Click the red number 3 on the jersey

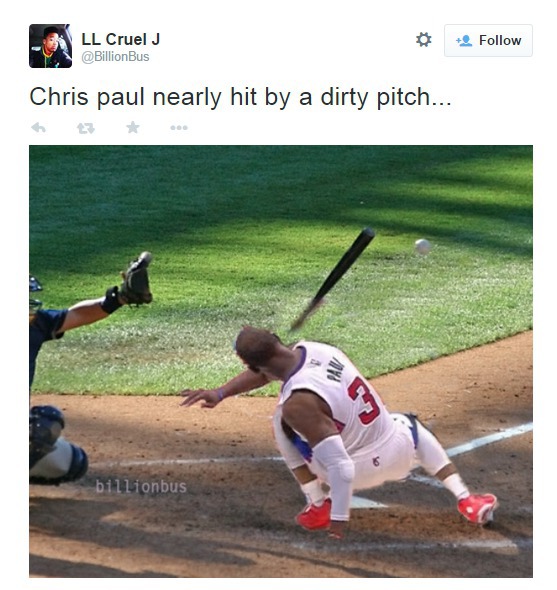tap(364, 401)
